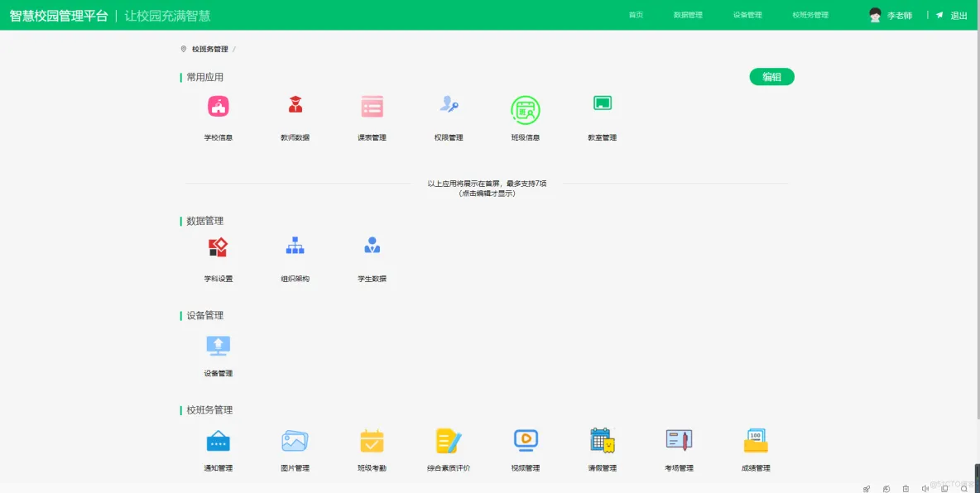Open the 考场管理 exam room icon
This screenshot has width=980, height=493.
tap(680, 441)
